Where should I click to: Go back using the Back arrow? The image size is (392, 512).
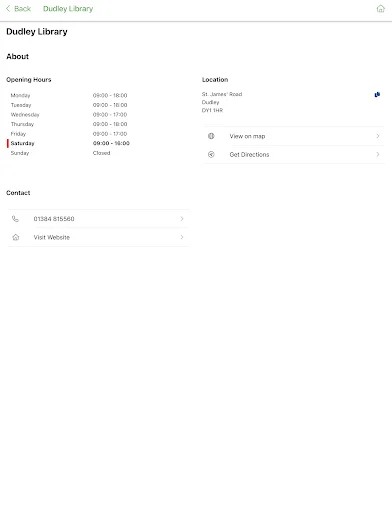8,9
